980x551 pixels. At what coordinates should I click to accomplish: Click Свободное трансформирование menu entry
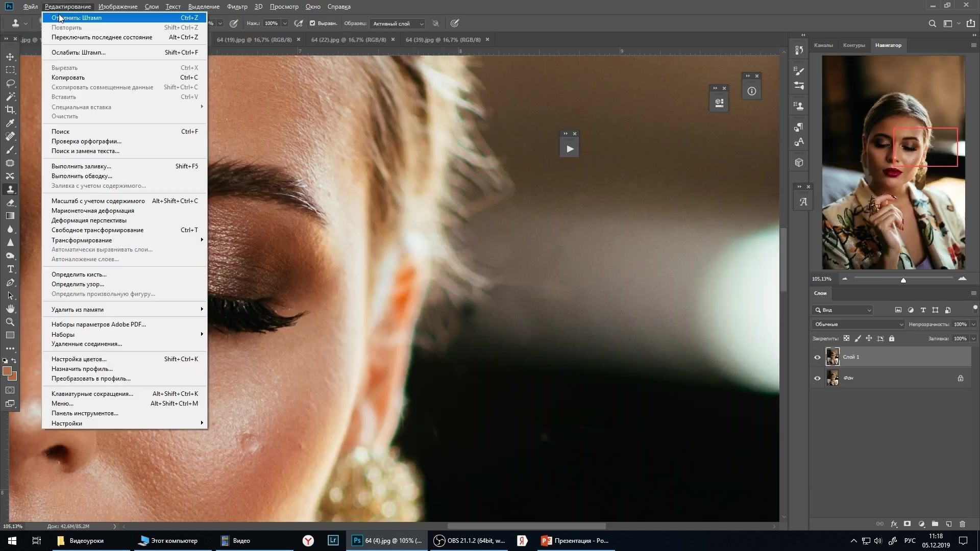pos(97,230)
